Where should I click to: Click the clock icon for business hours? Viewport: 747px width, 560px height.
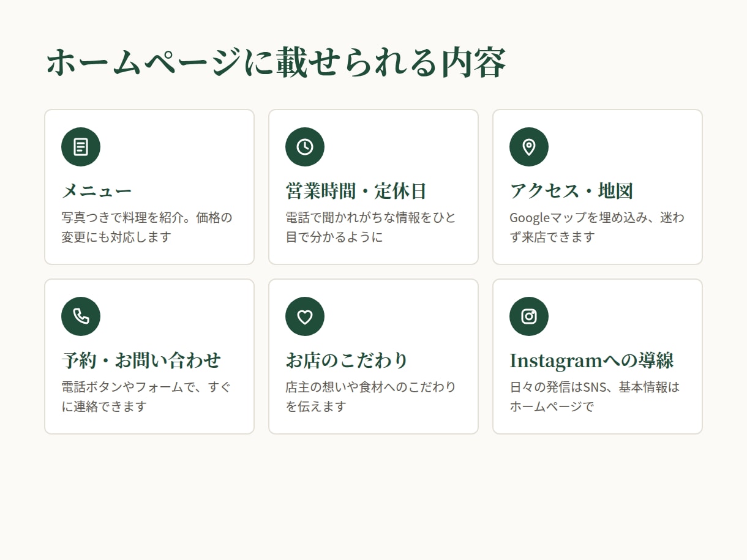tap(305, 147)
